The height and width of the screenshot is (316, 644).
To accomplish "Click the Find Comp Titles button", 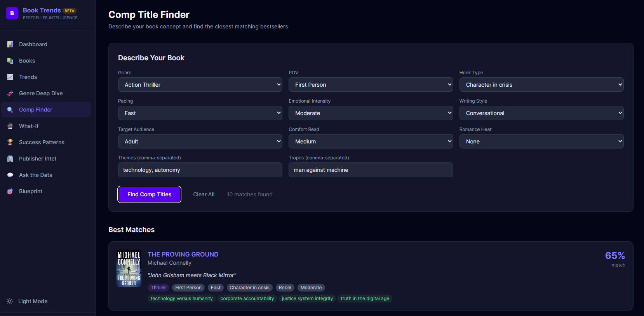I will point(149,194).
